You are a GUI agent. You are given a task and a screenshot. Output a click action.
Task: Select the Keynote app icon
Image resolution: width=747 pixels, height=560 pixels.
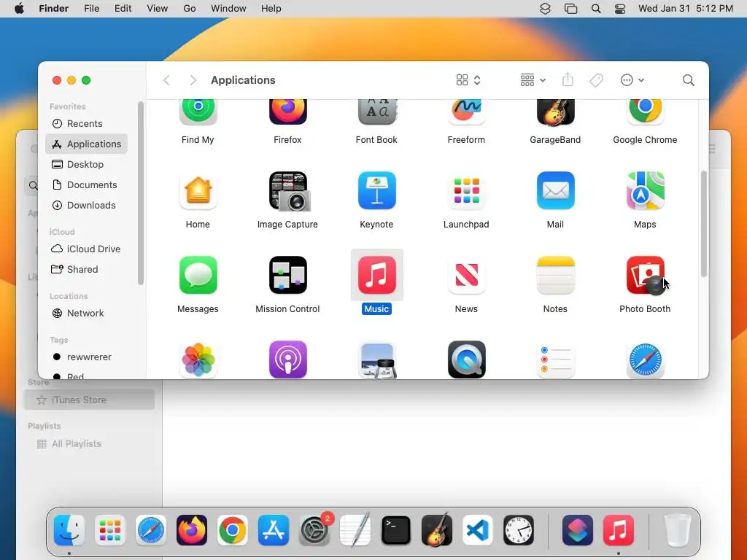[377, 191]
